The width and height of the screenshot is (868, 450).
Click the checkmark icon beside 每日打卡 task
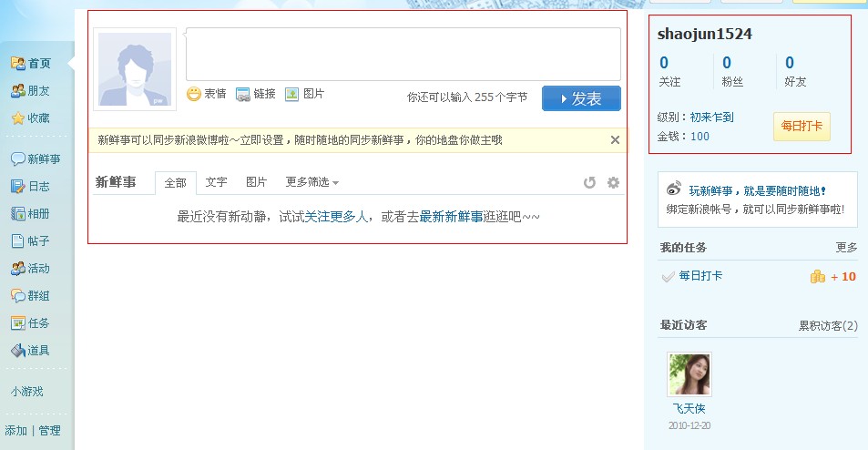pos(669,276)
